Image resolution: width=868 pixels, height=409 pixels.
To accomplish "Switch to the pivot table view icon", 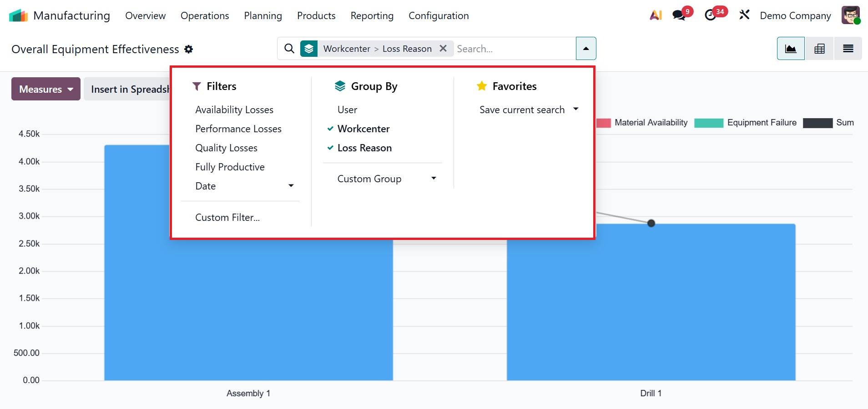I will (x=819, y=49).
